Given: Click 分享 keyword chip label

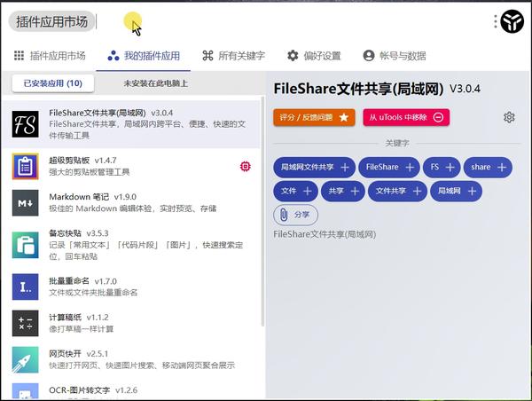Looking at the screenshot, I should 301,215.
